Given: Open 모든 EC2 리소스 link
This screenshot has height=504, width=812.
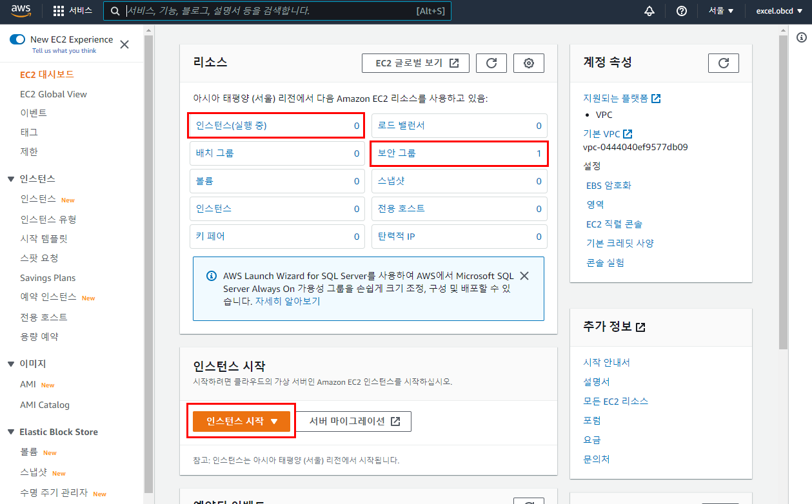Looking at the screenshot, I should point(615,401).
